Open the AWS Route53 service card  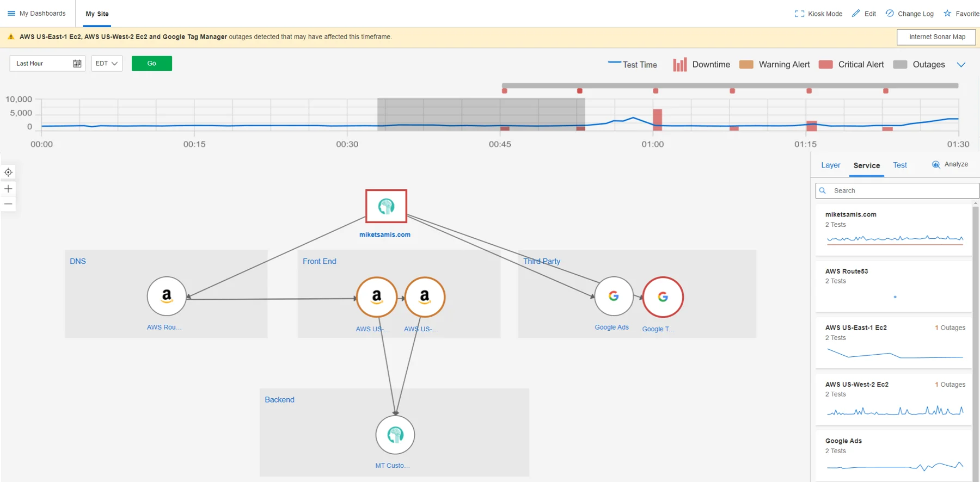tap(893, 287)
